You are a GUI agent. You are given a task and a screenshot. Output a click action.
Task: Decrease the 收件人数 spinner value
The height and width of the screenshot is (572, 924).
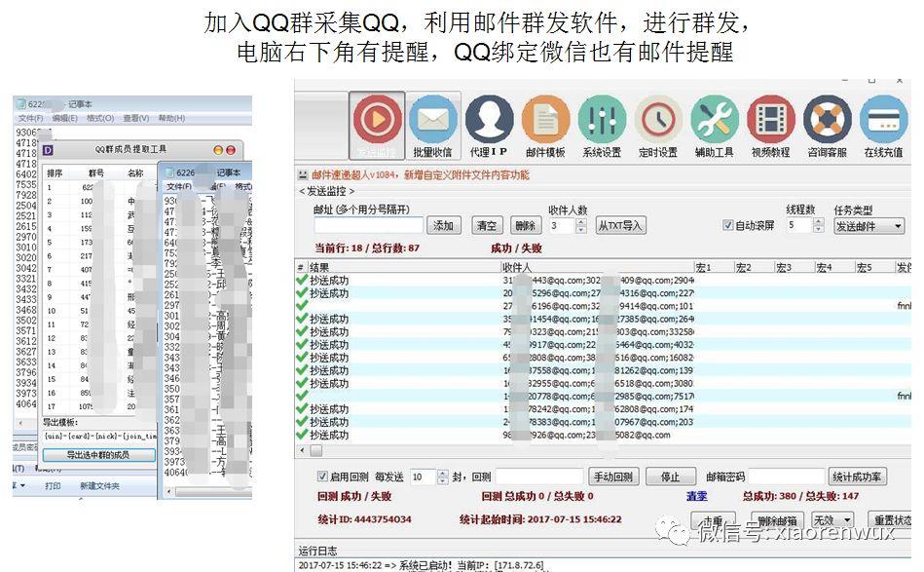(x=581, y=229)
